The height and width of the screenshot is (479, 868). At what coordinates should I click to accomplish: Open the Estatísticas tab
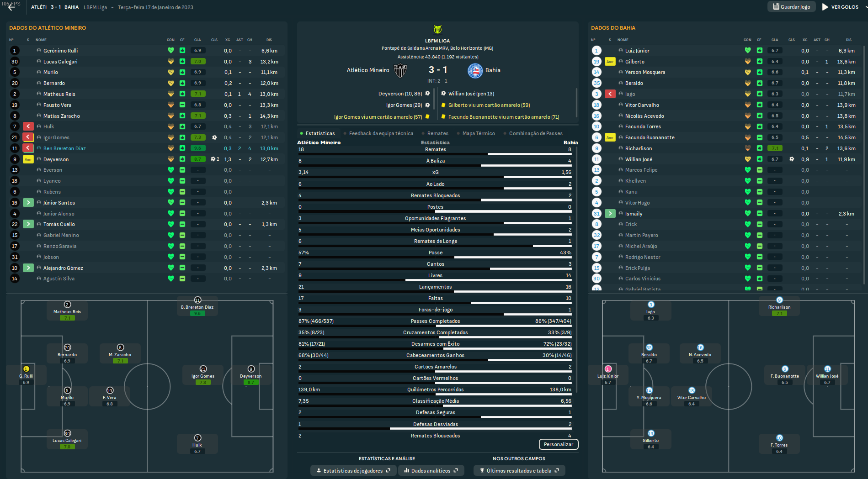(317, 133)
